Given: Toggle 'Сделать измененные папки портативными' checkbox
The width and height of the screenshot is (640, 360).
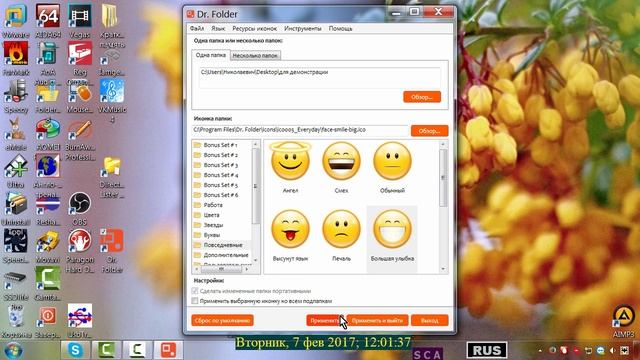Looking at the screenshot, I should [195, 291].
